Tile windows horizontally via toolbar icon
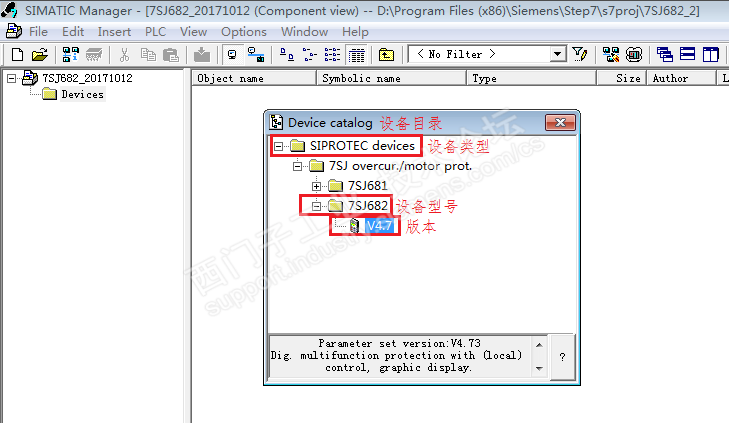729x423 pixels. click(687, 55)
